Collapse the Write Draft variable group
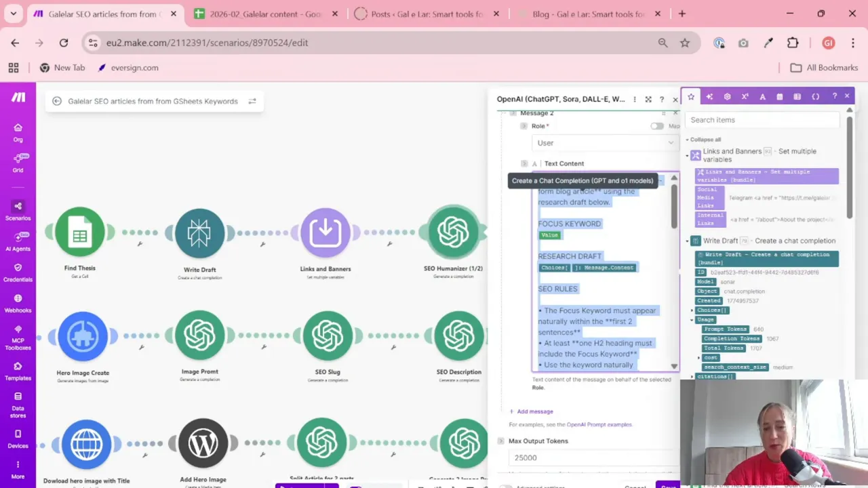The width and height of the screenshot is (868, 488). point(687,241)
